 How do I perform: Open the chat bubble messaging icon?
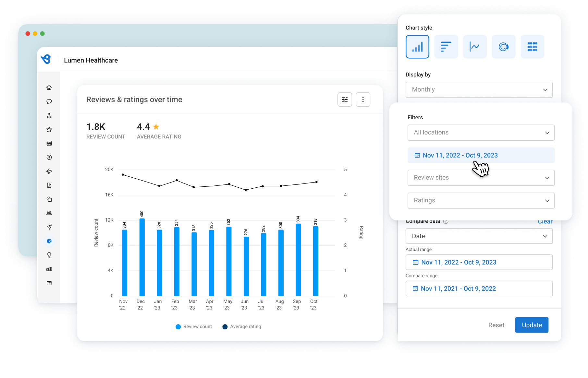click(49, 101)
